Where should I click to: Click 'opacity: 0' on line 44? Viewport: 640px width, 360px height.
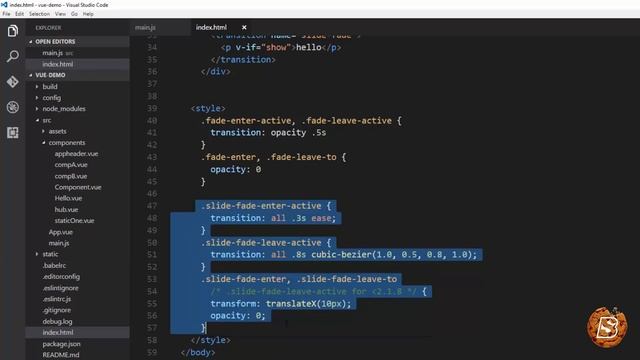point(236,169)
